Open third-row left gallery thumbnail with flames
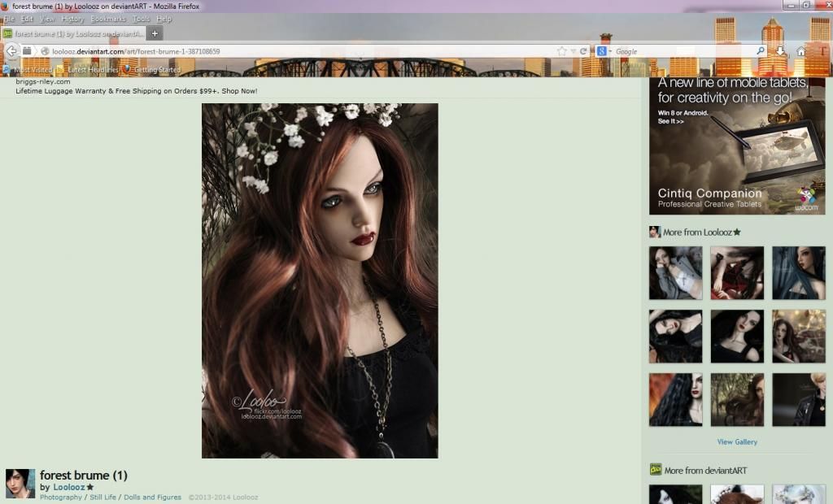 point(676,399)
